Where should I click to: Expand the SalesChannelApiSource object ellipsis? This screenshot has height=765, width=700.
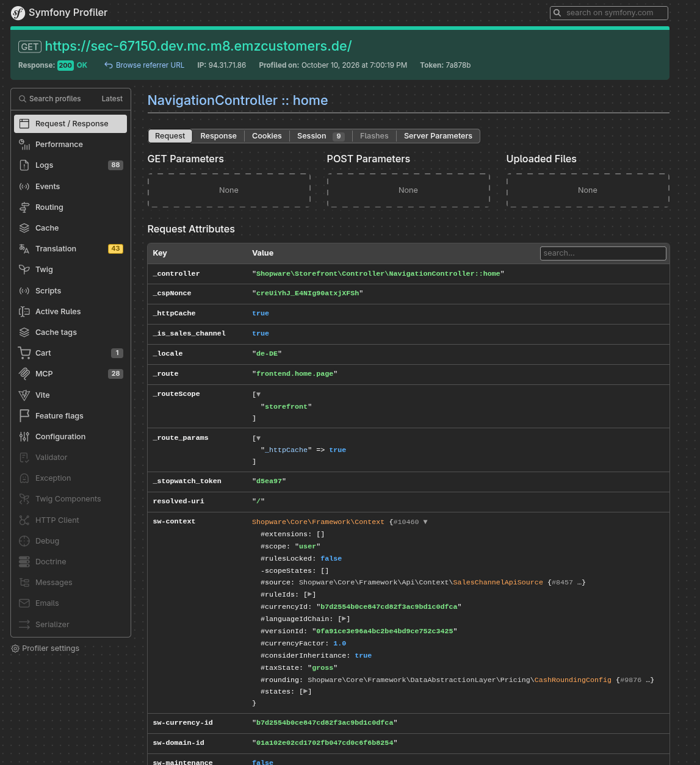pos(579,583)
